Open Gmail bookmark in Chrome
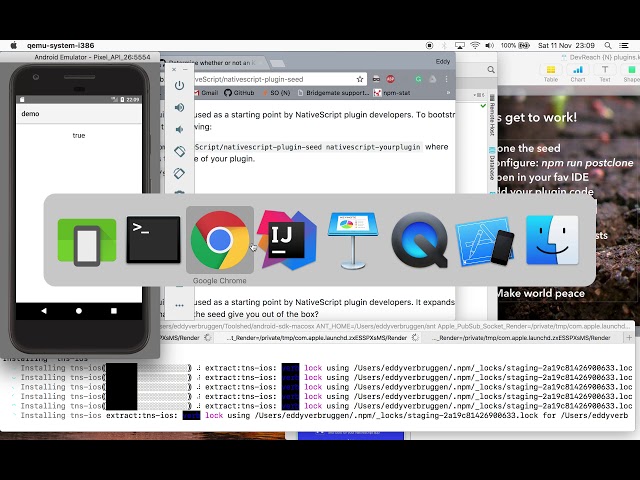 [x=206, y=93]
